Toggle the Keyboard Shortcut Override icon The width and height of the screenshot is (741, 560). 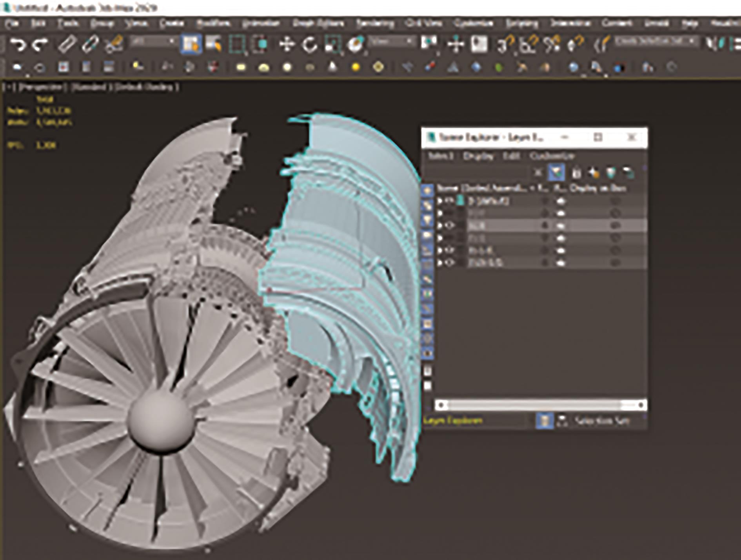pyautogui.click(x=479, y=44)
